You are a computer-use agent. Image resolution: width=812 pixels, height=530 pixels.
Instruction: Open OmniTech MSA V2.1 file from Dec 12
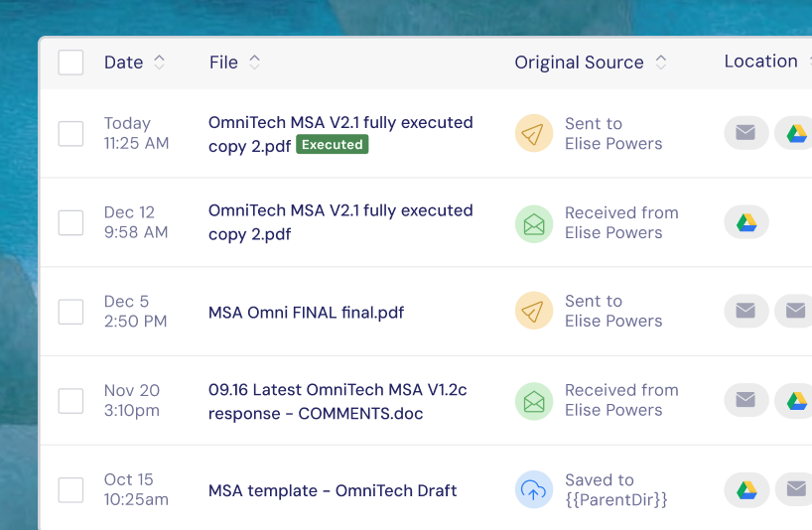click(340, 222)
